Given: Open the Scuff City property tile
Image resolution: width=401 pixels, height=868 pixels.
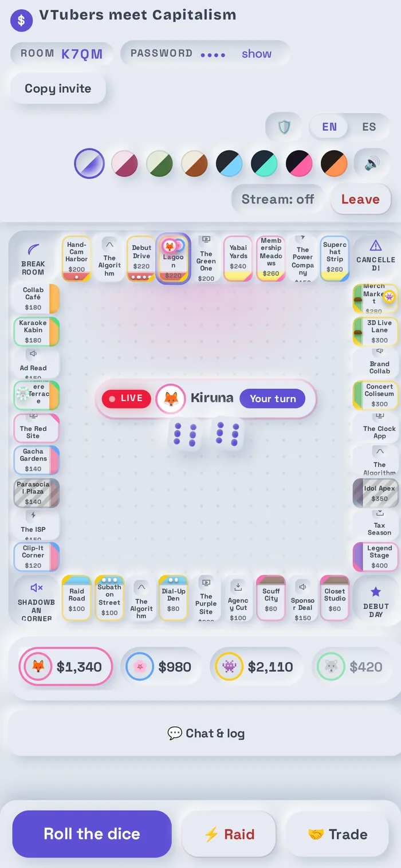Looking at the screenshot, I should point(271,599).
